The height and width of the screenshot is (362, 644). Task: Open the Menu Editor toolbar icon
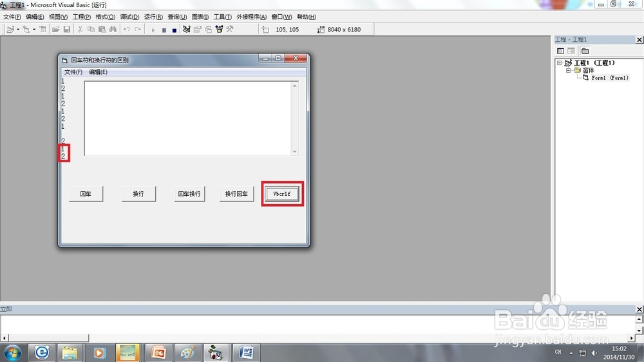click(x=43, y=29)
